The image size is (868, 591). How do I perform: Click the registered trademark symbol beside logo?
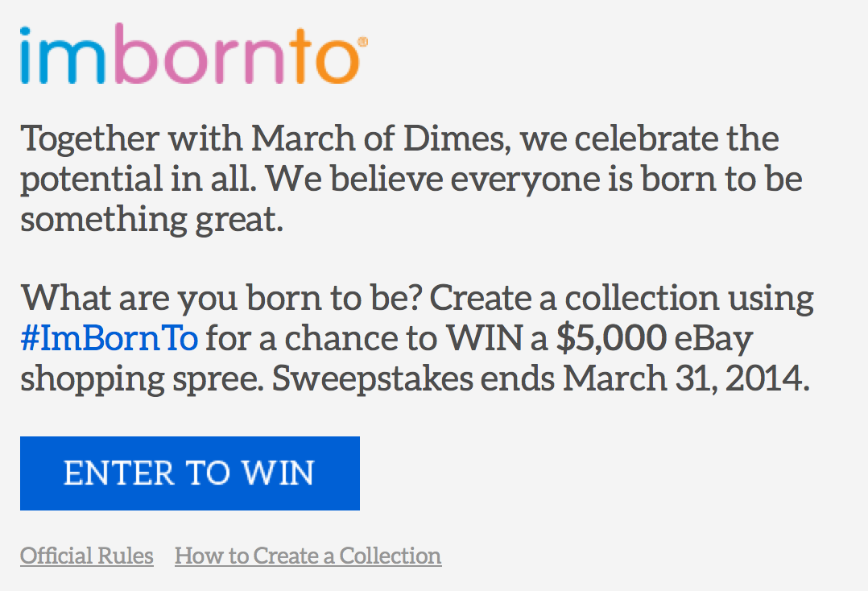pyautogui.click(x=362, y=40)
